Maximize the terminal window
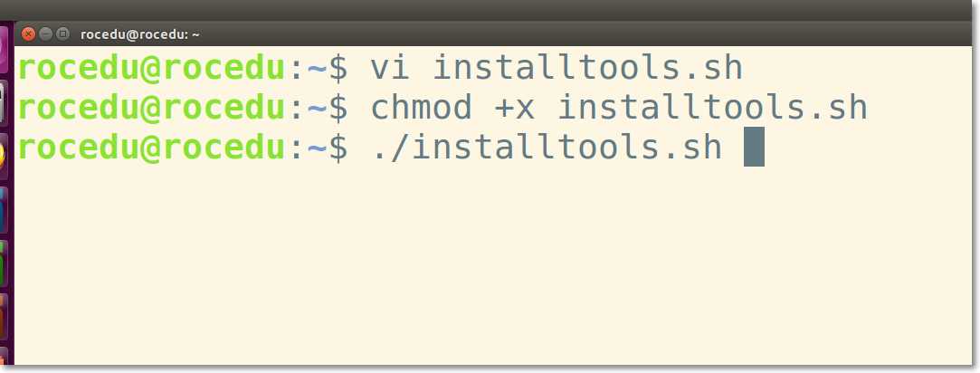This screenshot has width=980, height=373. point(63,33)
